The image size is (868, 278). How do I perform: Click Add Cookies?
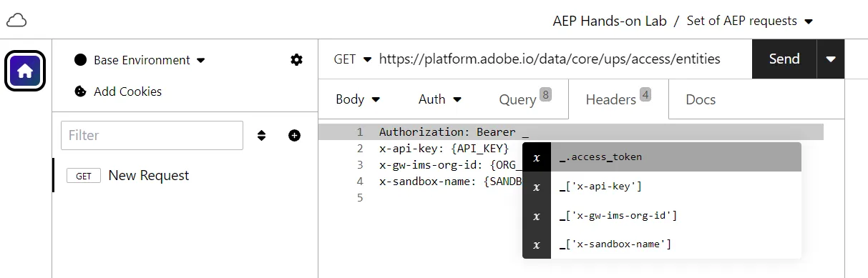[127, 91]
